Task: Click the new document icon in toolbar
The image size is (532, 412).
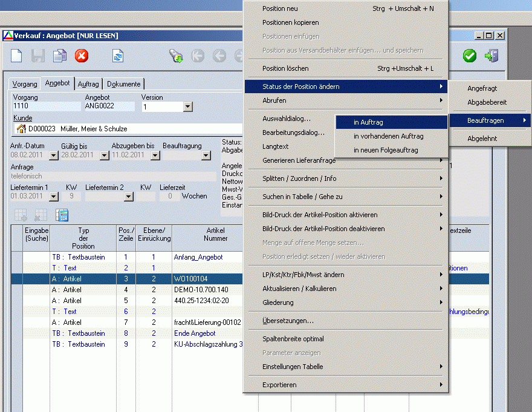Action: pyautogui.click(x=17, y=56)
